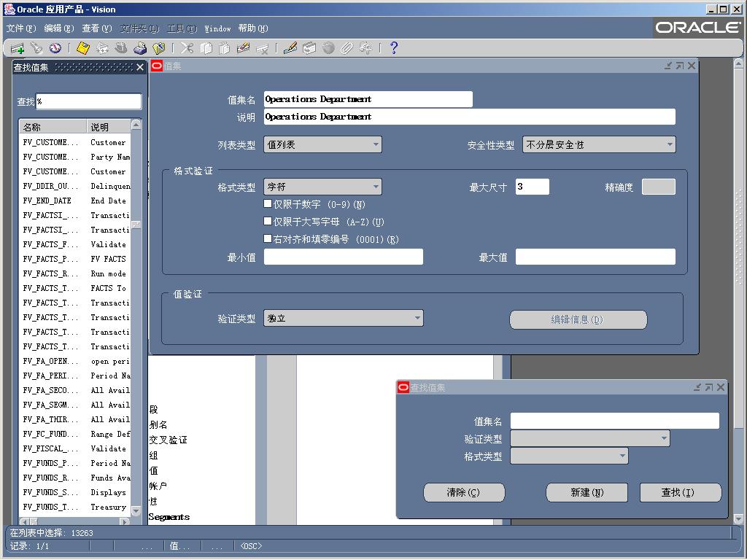Open the Window menu
This screenshot has height=560, width=747.
(217, 28)
